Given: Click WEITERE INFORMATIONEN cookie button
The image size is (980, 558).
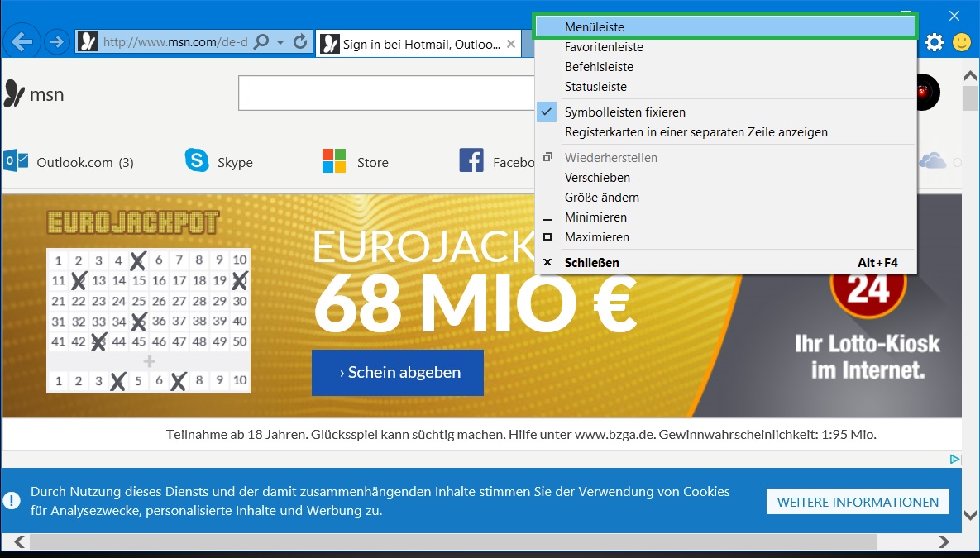Looking at the screenshot, I should coord(858,502).
